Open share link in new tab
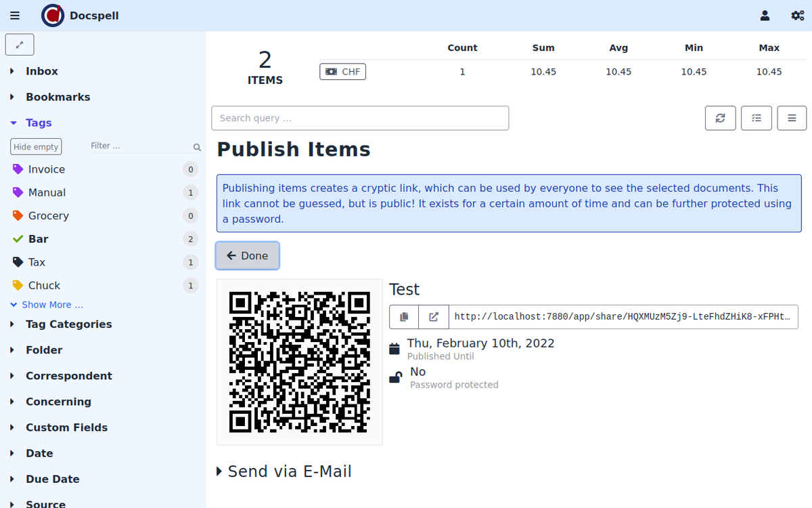The width and height of the screenshot is (812, 508). (x=434, y=316)
